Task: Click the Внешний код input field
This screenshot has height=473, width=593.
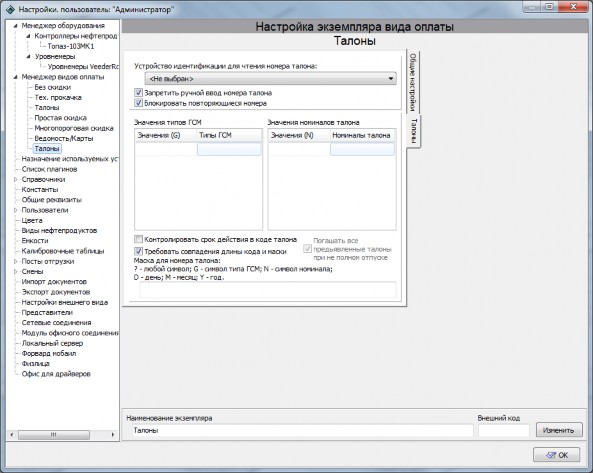Action: pos(504,430)
